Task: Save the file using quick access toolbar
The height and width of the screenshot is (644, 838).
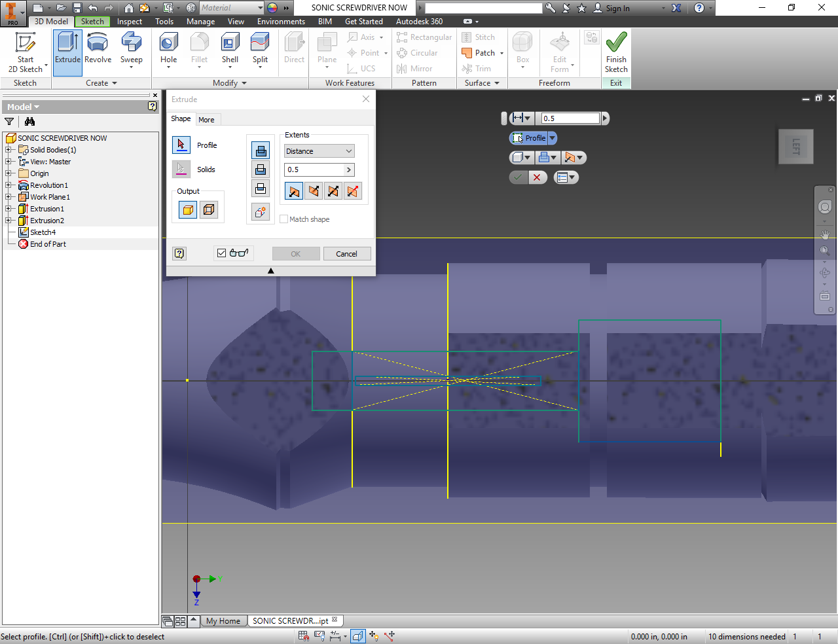Action: (77, 8)
